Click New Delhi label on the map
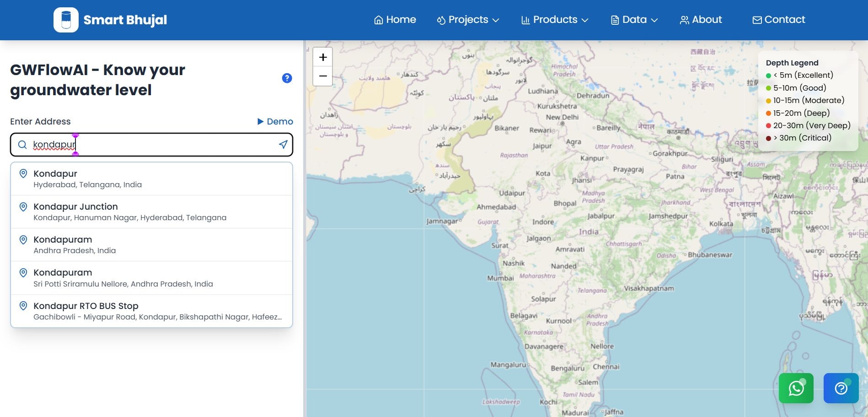868x417 pixels. coord(562,117)
